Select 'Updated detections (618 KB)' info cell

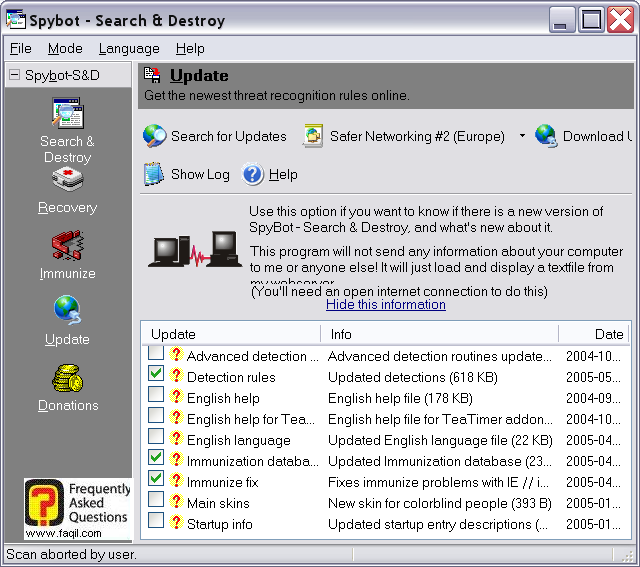tap(413, 377)
